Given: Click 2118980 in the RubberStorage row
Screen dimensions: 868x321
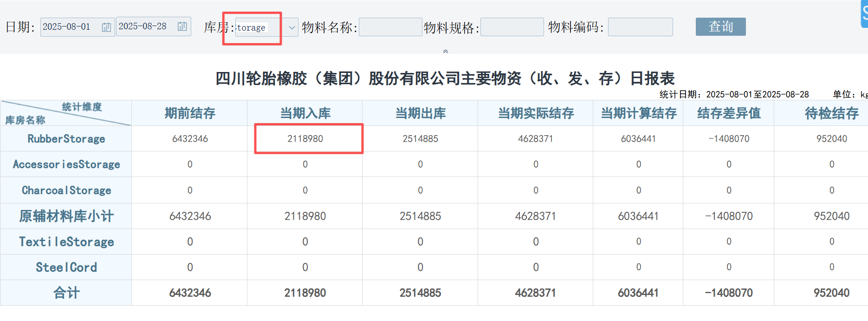Looking at the screenshot, I should [305, 139].
